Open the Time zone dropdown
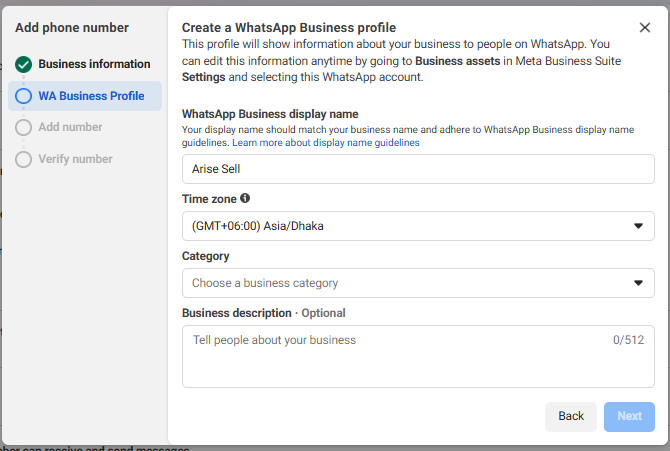Image resolution: width=670 pixels, height=451 pixels. (418, 226)
